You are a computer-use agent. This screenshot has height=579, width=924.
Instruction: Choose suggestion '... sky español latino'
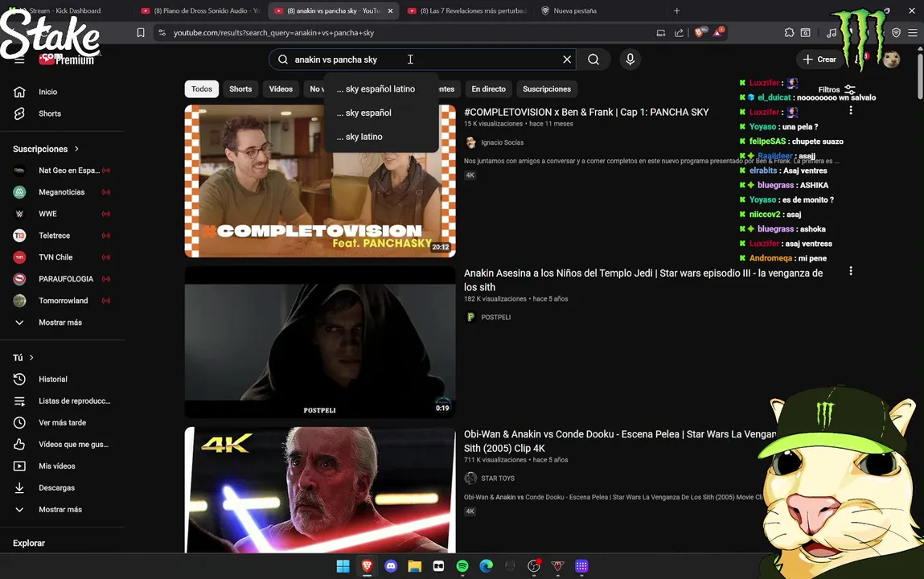tap(380, 89)
